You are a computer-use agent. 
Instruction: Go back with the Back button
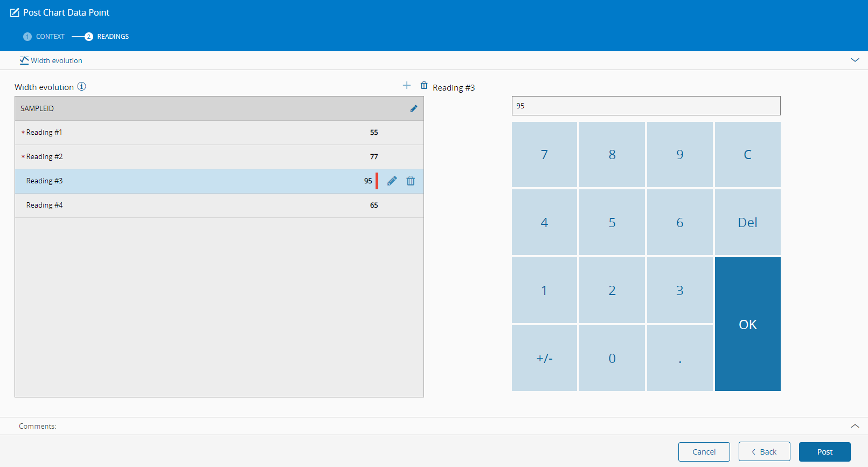[x=765, y=452]
